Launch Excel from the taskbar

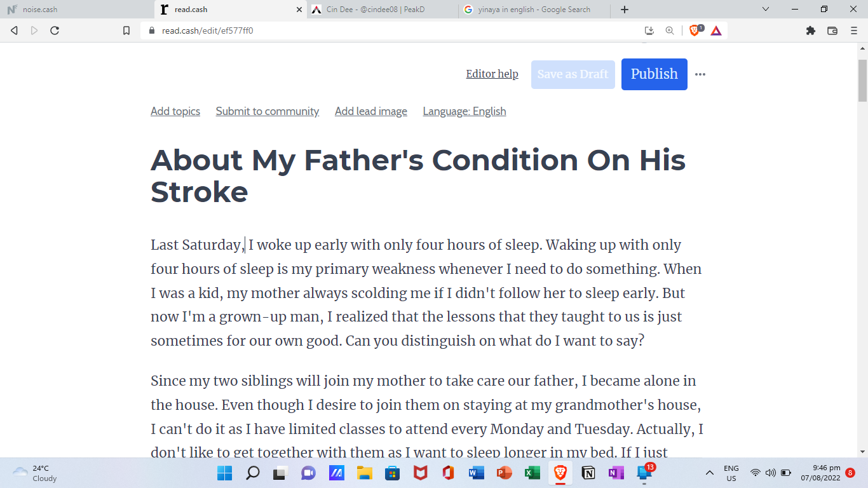point(532,473)
